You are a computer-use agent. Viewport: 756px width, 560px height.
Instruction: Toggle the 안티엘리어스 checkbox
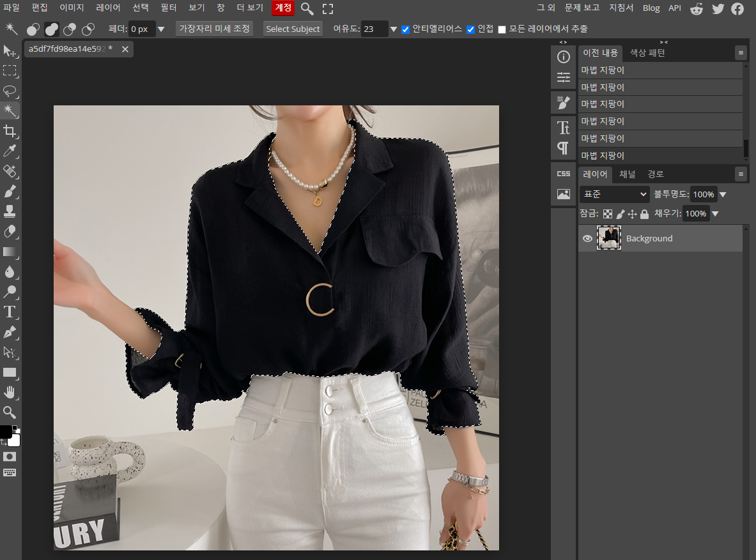click(406, 29)
